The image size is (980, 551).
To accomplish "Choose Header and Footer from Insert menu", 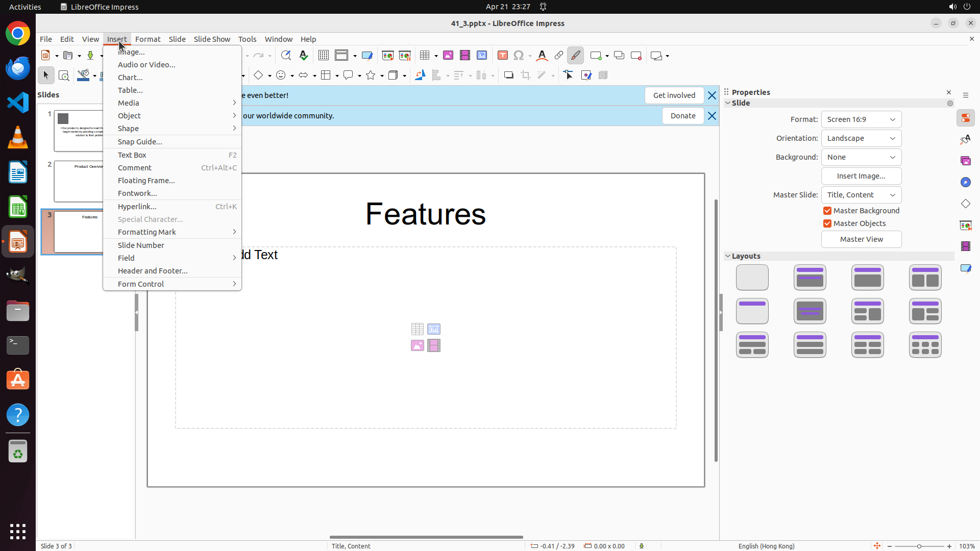I will coord(153,271).
